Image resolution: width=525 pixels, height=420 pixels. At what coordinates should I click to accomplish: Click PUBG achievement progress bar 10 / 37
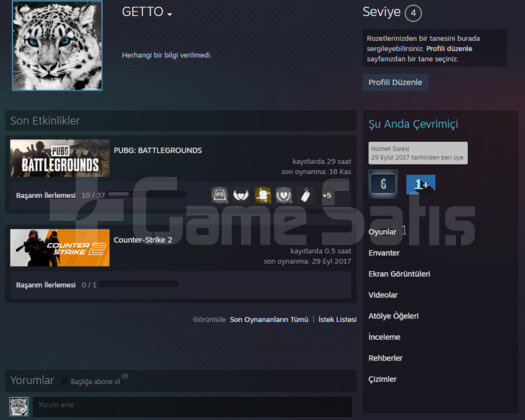(147, 195)
